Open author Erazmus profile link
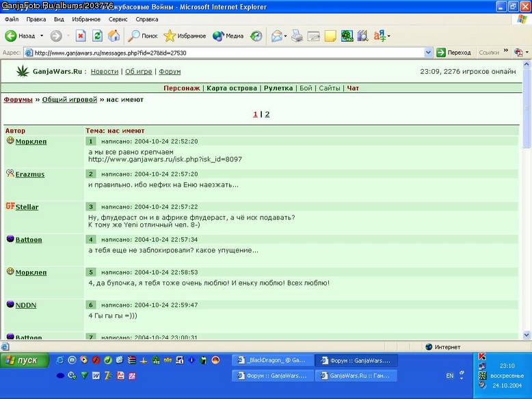 click(x=30, y=174)
